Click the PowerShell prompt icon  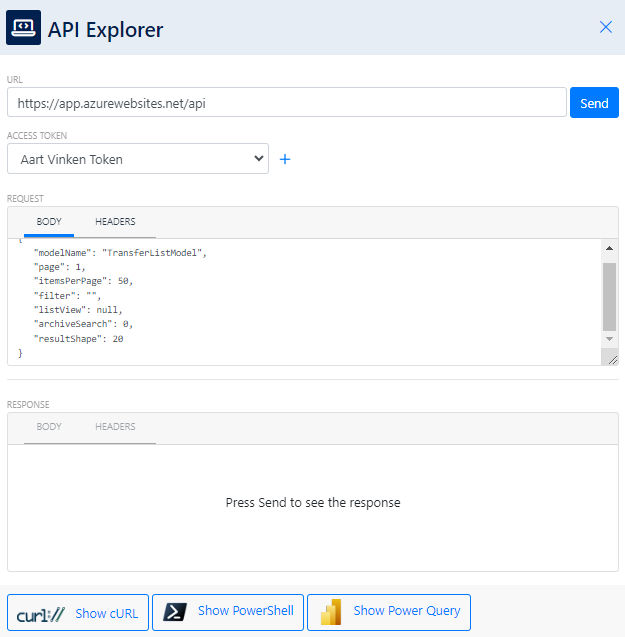click(x=175, y=612)
